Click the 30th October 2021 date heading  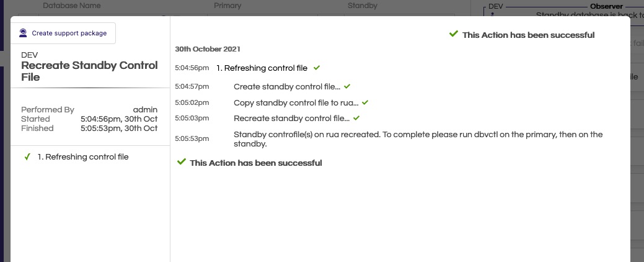208,49
